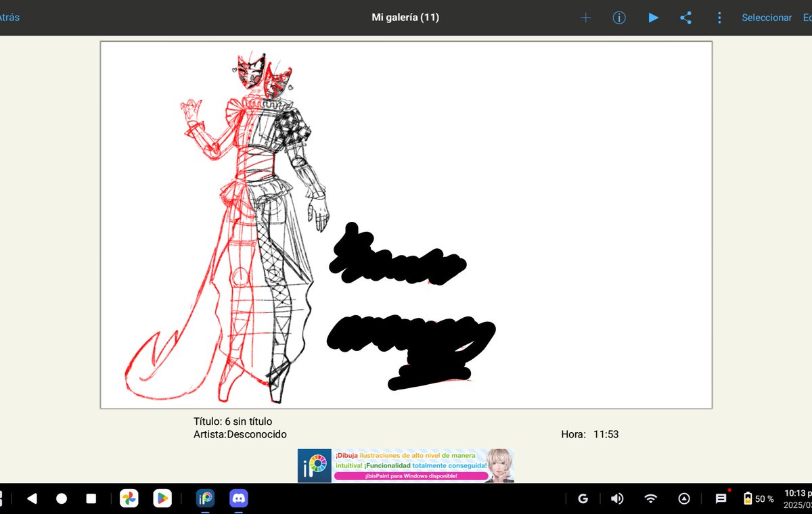Tap the Android home circle button
The width and height of the screenshot is (812, 514).
62,498
